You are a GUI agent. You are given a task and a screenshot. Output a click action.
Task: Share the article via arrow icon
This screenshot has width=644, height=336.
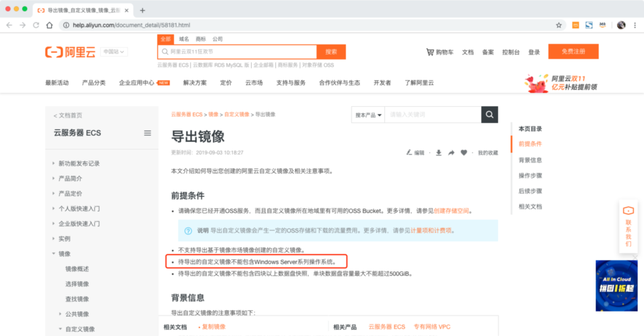pyautogui.click(x=451, y=153)
